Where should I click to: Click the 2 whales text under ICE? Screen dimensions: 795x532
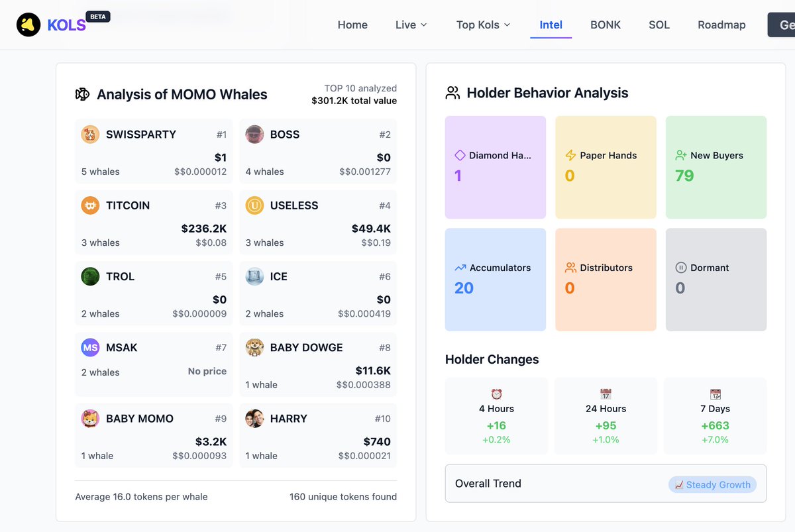click(x=265, y=314)
